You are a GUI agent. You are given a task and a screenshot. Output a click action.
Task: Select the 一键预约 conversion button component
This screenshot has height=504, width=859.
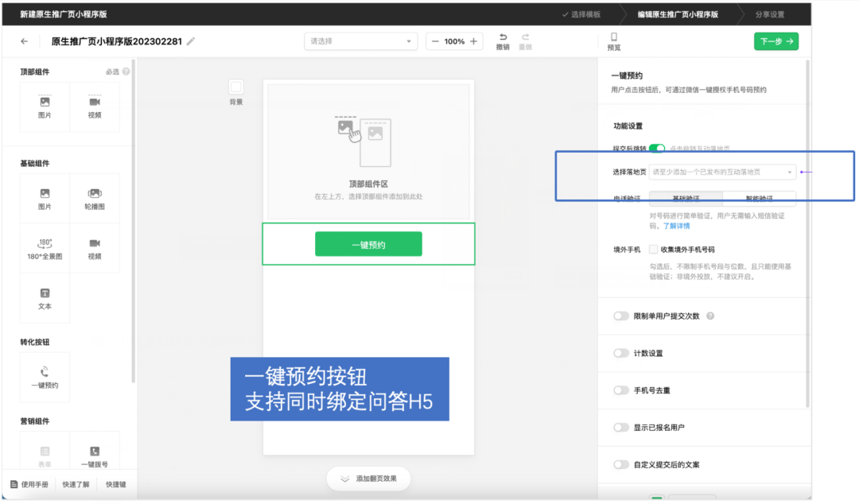(44, 376)
